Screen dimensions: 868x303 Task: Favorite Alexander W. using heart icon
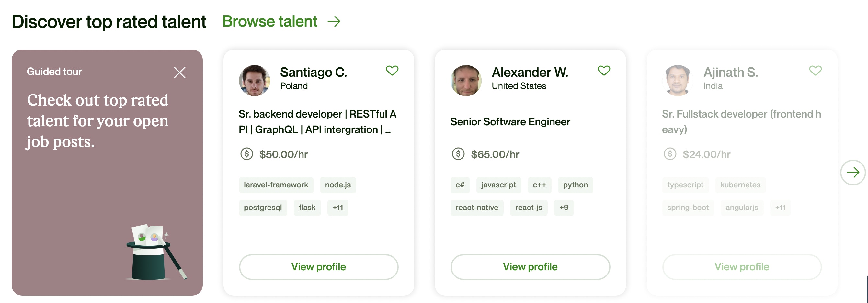click(603, 71)
